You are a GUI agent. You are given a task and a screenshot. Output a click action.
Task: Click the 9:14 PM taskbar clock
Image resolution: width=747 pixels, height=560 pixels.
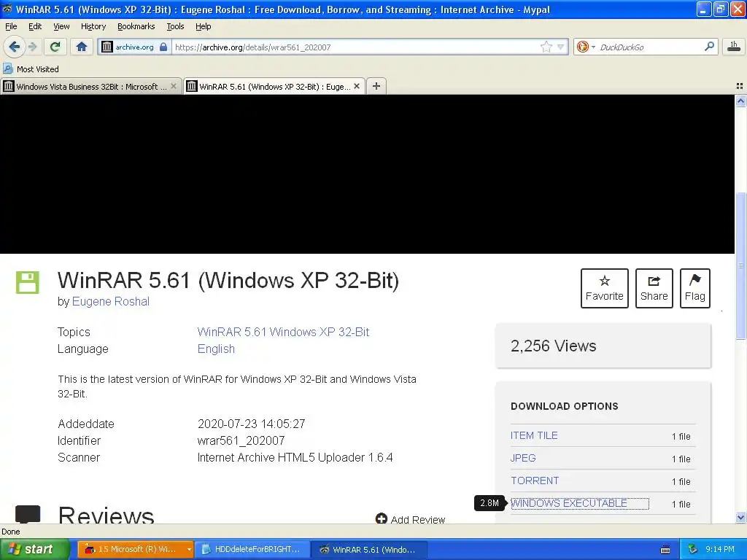click(720, 549)
